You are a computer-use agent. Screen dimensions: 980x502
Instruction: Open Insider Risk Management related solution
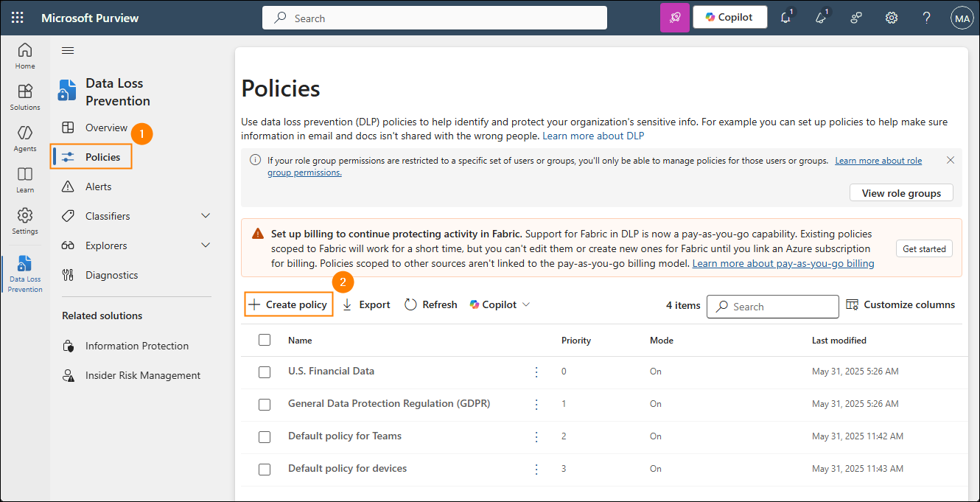click(x=143, y=375)
